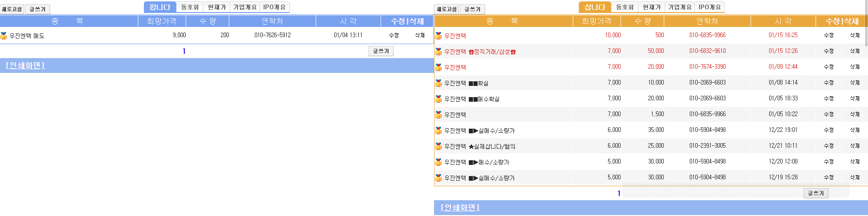Click bottom 글쓰기 button under buy listings
The height and width of the screenshot is (216, 868).
816,193
